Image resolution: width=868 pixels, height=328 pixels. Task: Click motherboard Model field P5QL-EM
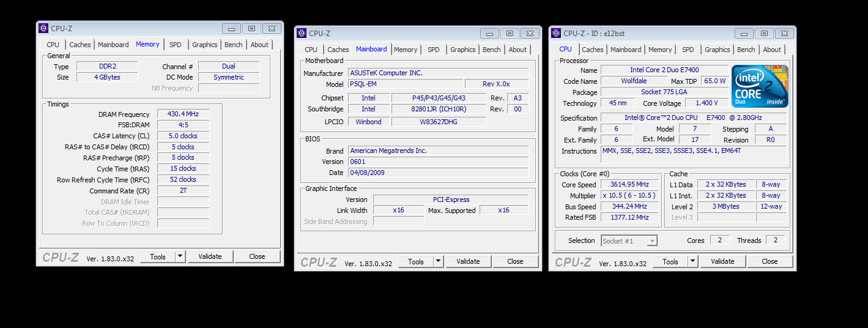point(406,84)
